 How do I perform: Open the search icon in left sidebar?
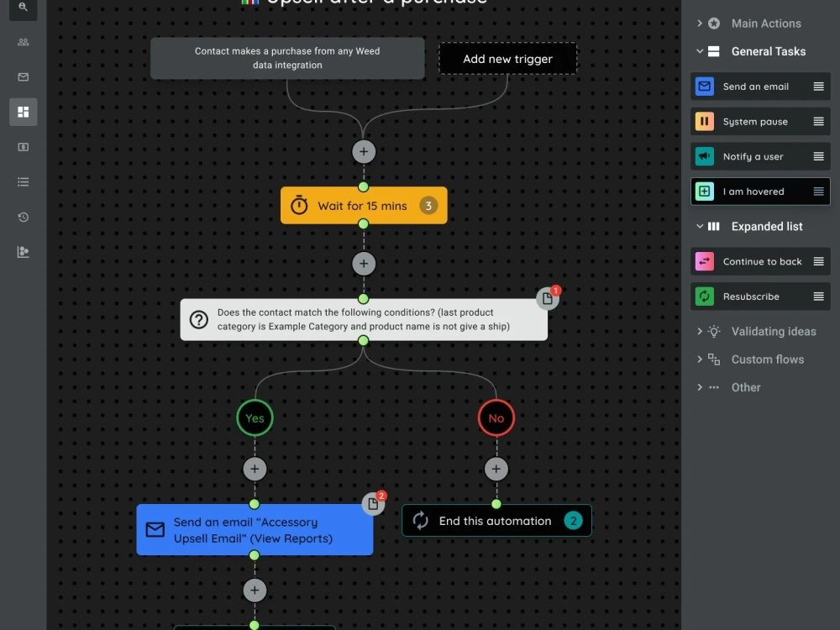click(23, 8)
